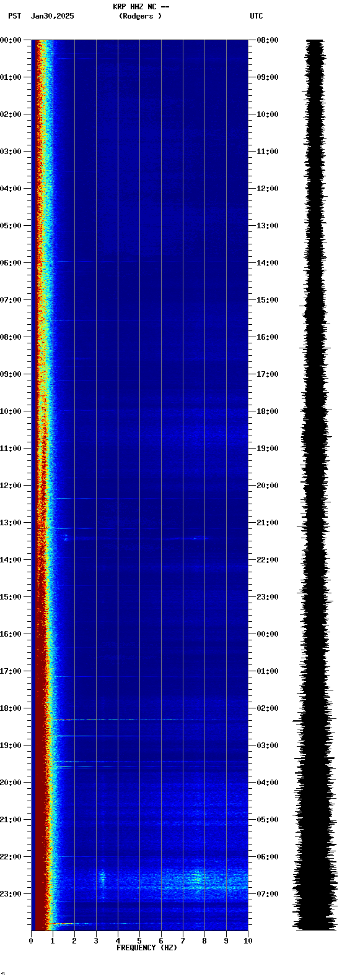The image size is (342, 980).
Task: Click the seismogram waveform trace on the right
Action: (314, 485)
